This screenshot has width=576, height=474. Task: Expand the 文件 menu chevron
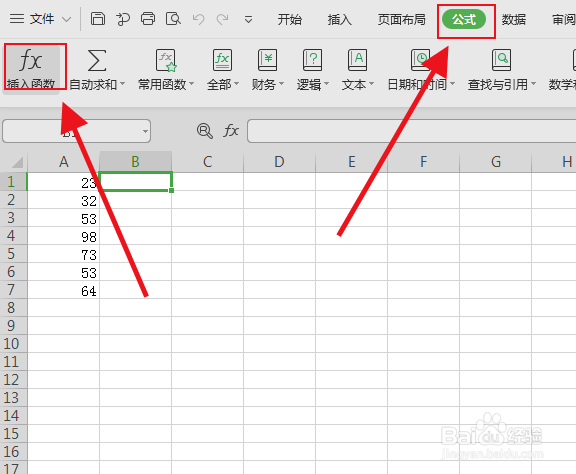(x=66, y=19)
